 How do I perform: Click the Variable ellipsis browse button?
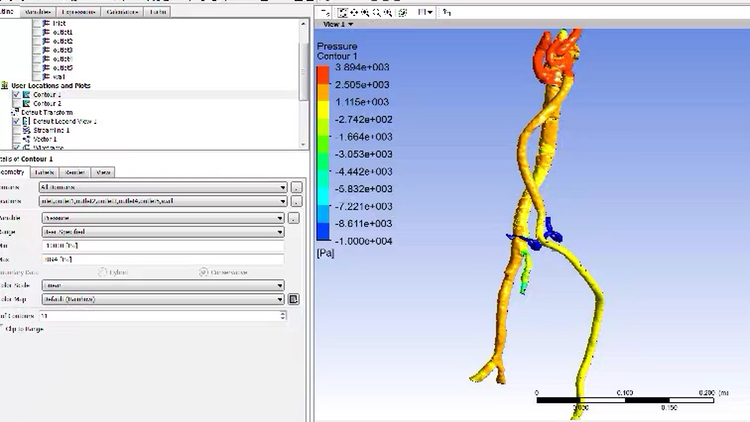click(294, 217)
